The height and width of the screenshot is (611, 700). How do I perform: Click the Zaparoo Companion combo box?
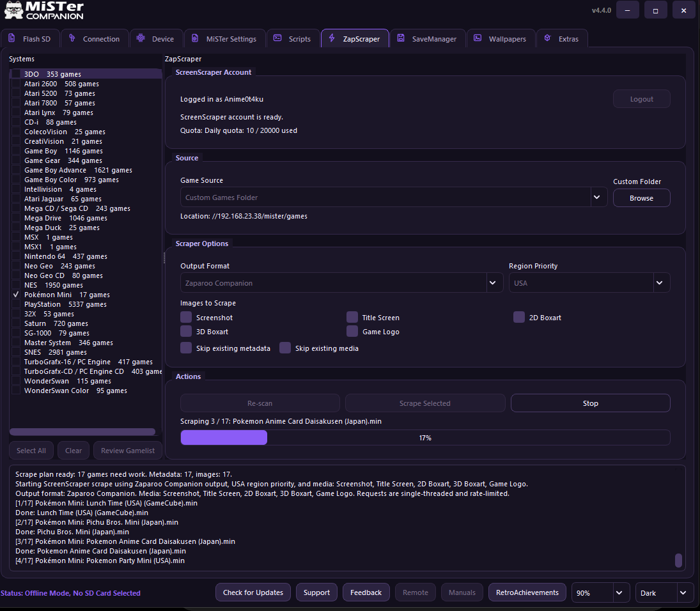[x=341, y=283]
